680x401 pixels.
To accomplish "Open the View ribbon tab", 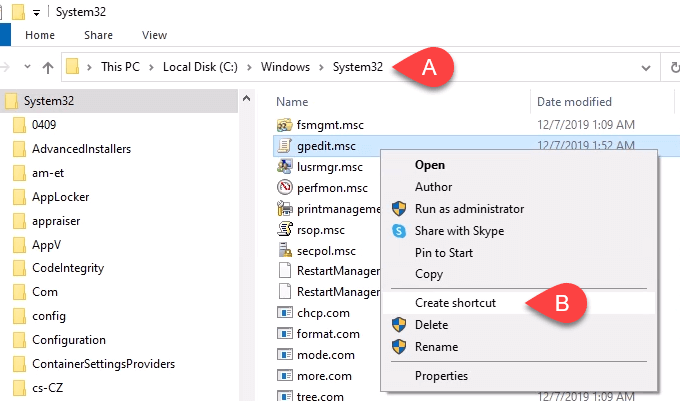I will [x=154, y=35].
